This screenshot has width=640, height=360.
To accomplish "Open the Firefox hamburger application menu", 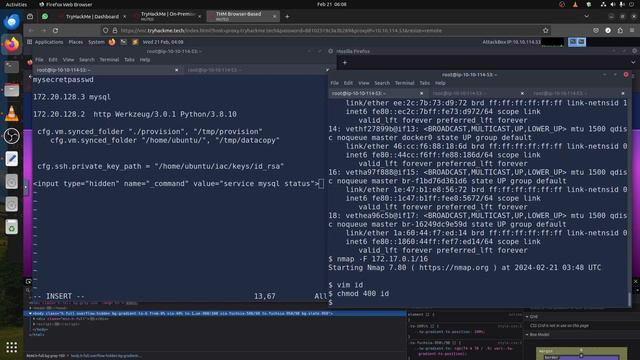I will [x=632, y=30].
